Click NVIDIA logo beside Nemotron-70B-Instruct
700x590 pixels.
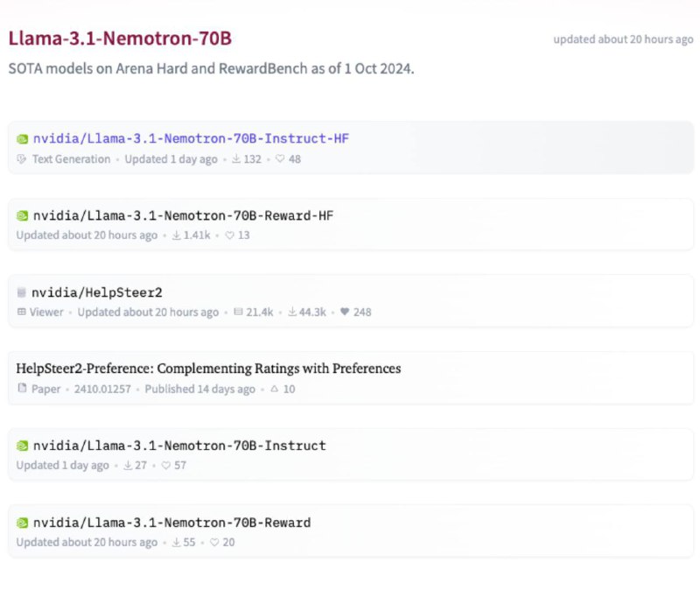click(23, 446)
